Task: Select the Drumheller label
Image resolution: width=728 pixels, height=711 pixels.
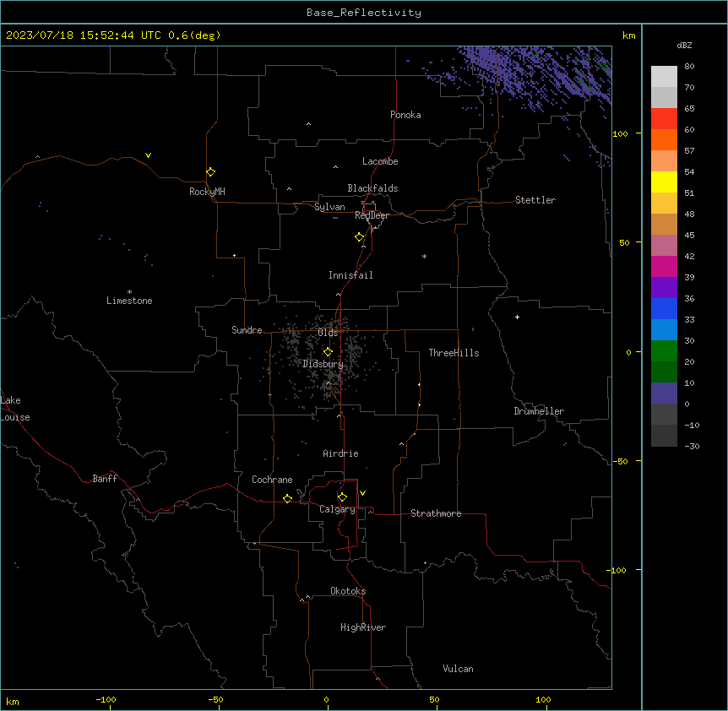Action: pyautogui.click(x=539, y=411)
